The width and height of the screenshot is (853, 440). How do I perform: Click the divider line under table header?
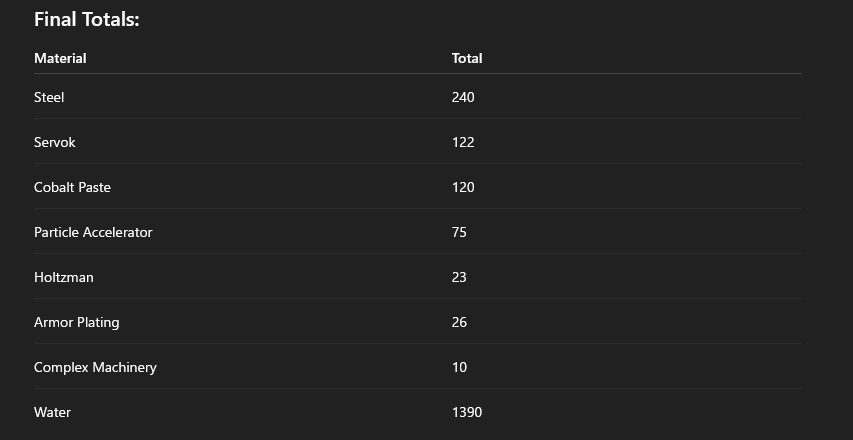pos(418,73)
